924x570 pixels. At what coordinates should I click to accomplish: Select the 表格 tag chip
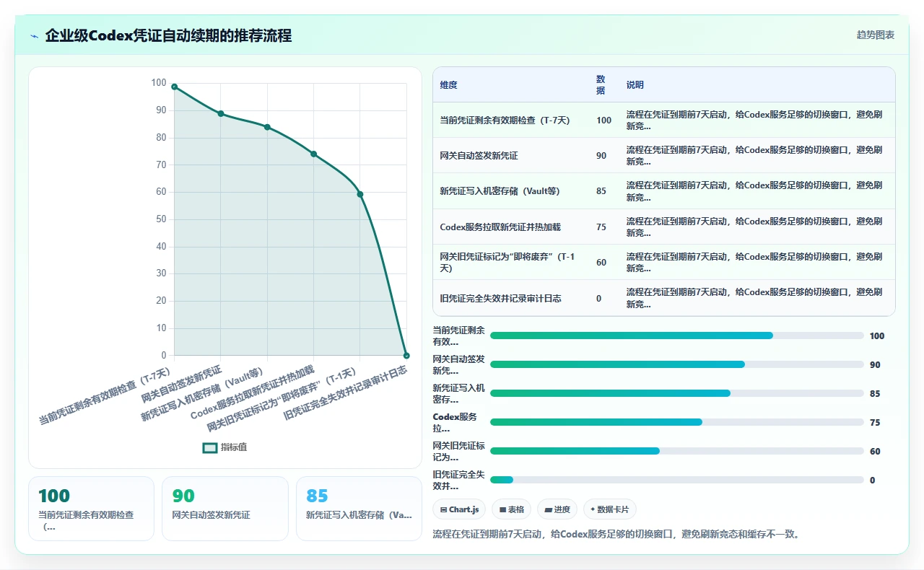[x=511, y=509]
